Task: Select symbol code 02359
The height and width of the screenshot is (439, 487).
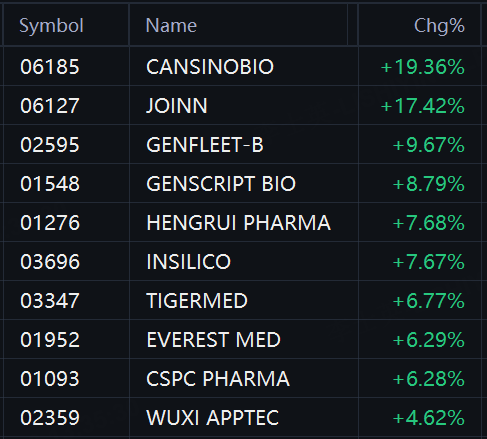Action: (50, 418)
